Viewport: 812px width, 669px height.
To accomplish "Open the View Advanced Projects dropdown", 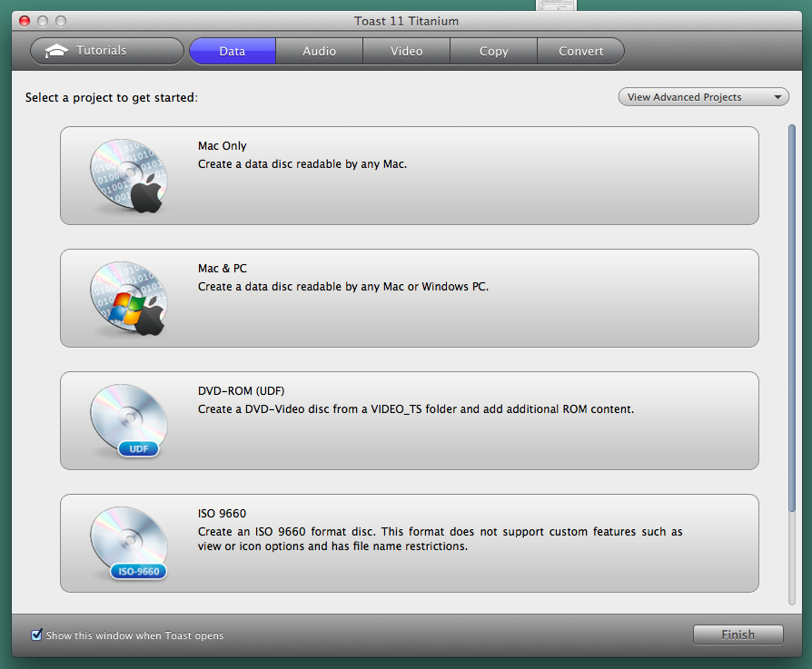I will [x=703, y=97].
